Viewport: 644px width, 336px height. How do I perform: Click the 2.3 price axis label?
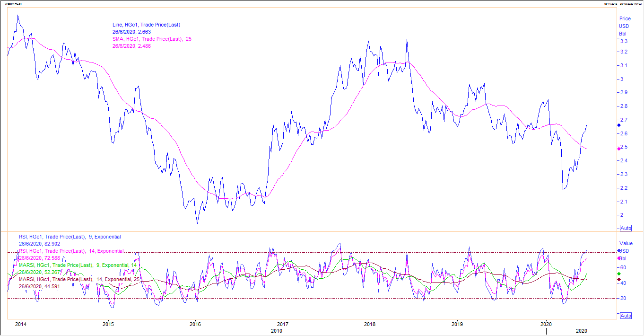coord(624,175)
